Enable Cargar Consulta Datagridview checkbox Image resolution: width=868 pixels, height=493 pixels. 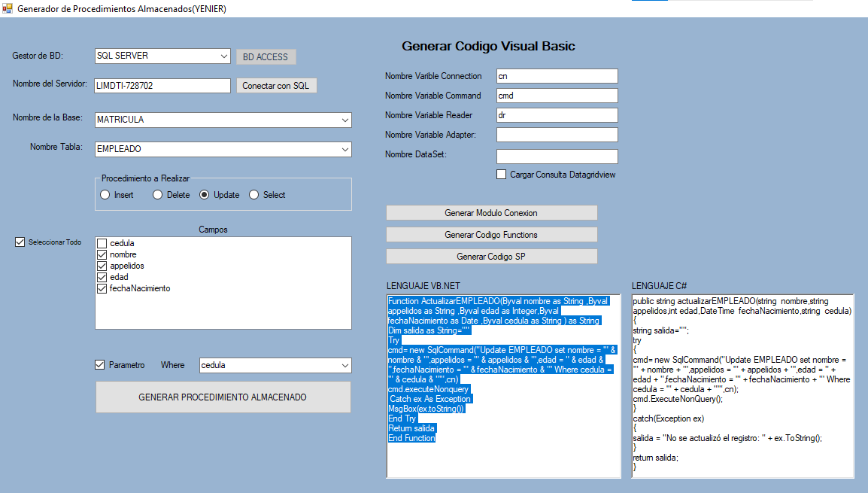coord(502,175)
